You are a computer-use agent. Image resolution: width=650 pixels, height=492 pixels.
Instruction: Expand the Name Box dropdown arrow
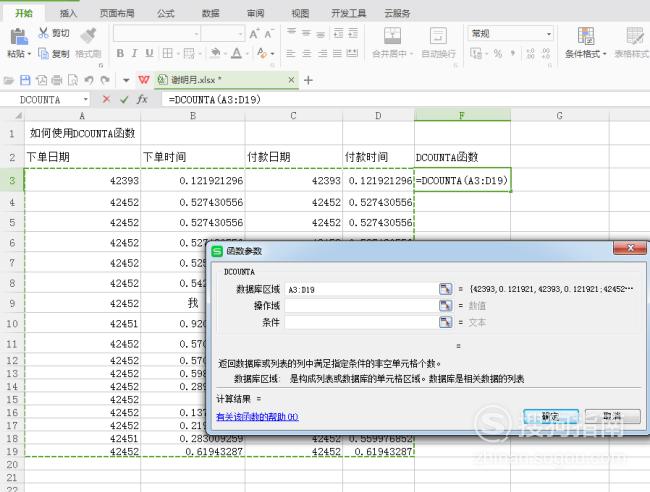point(85,99)
